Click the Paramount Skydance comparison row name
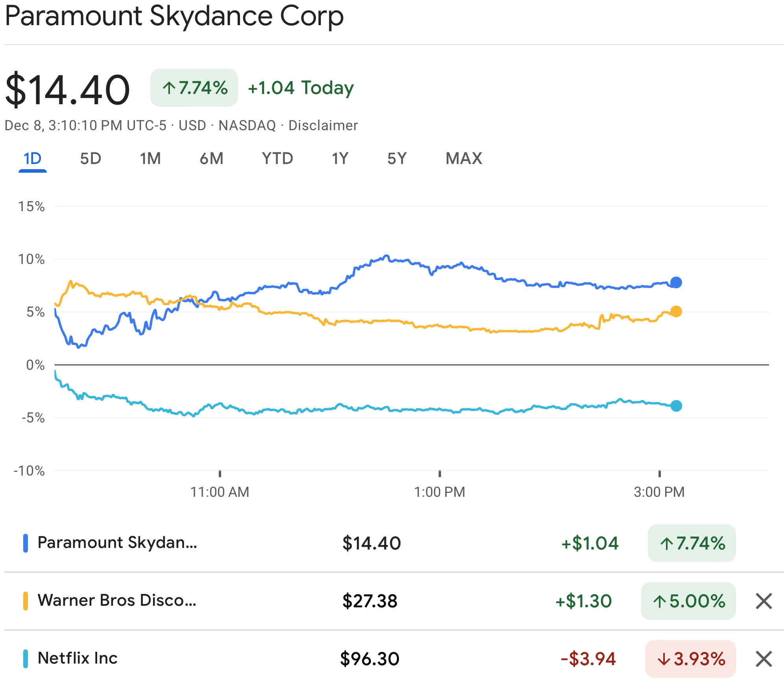The width and height of the screenshot is (784, 686). point(117,542)
